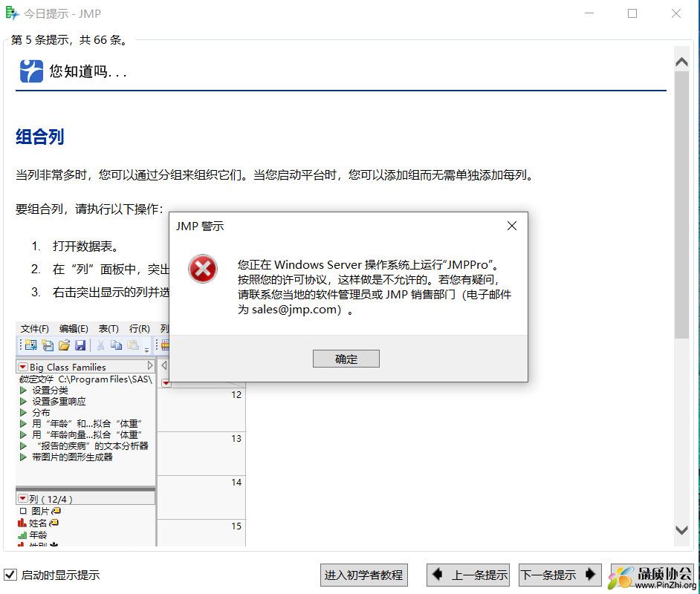Click the 锁定文件 C:\Program Files\SAS\ line
Viewport: 700px width, 594px height.
(x=85, y=379)
